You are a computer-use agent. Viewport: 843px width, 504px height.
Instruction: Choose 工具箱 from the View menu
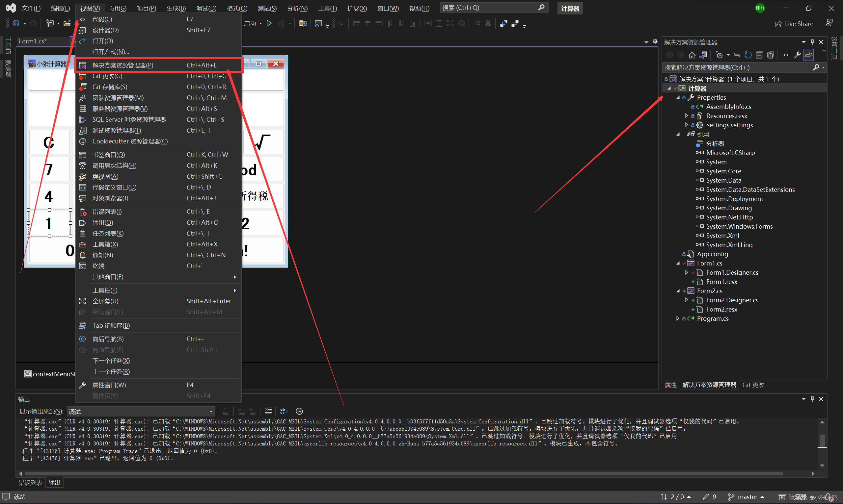pos(158,244)
